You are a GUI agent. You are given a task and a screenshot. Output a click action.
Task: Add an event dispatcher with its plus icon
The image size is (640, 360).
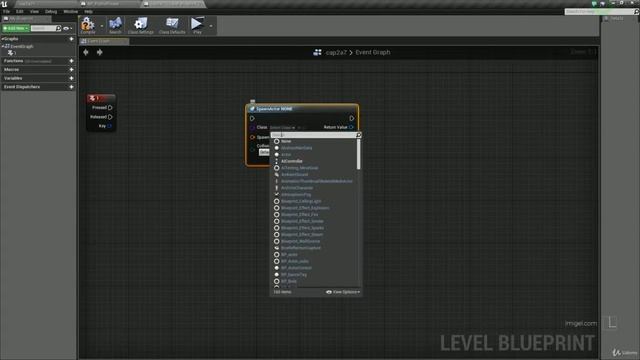71,87
